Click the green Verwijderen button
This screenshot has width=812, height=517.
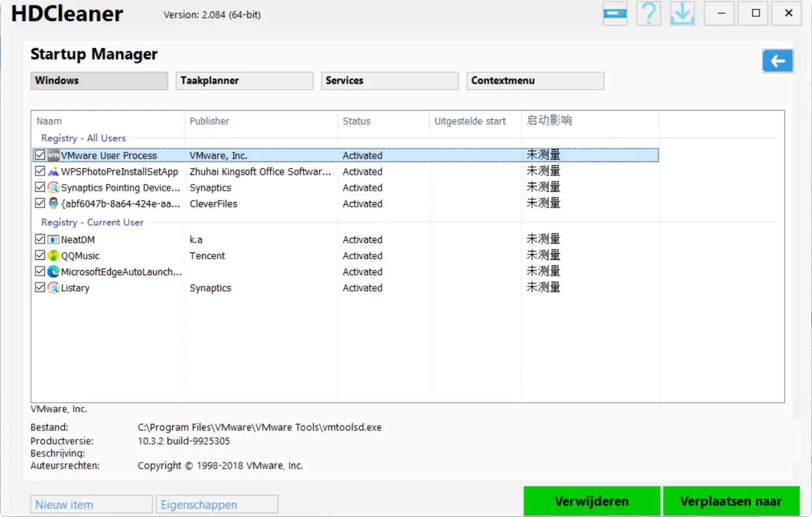coord(591,501)
